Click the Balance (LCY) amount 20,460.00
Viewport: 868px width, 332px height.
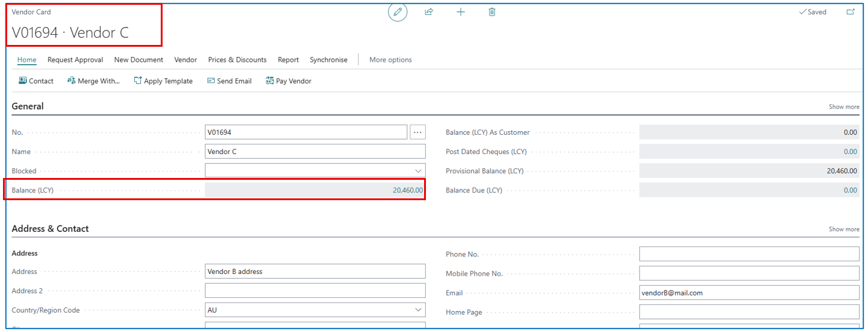pos(407,191)
